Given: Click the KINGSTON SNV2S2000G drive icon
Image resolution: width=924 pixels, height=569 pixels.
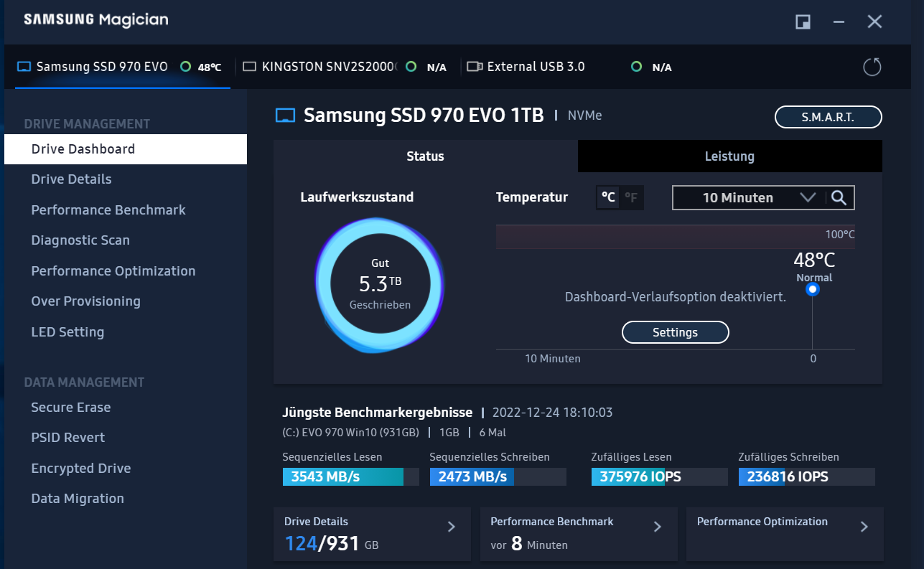Looking at the screenshot, I should [250, 67].
